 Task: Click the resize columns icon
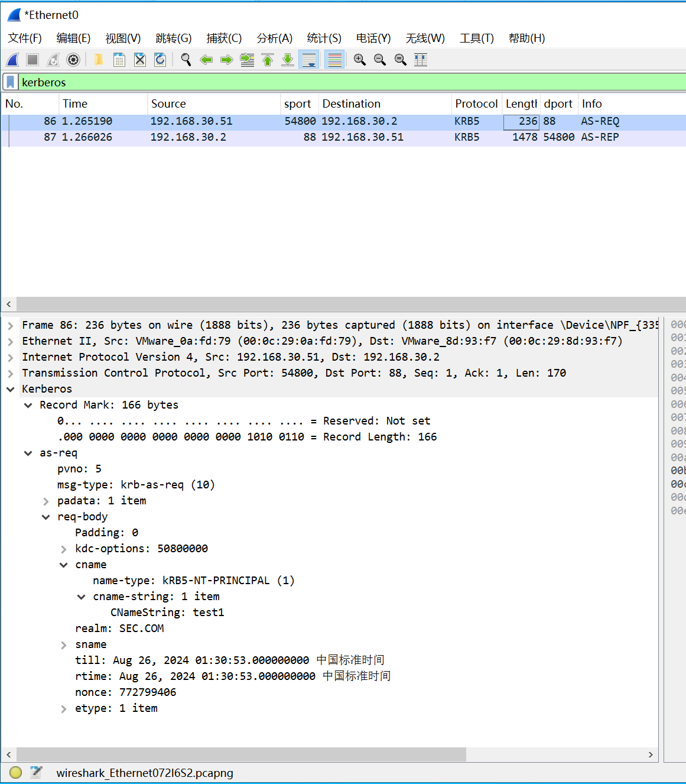click(421, 60)
